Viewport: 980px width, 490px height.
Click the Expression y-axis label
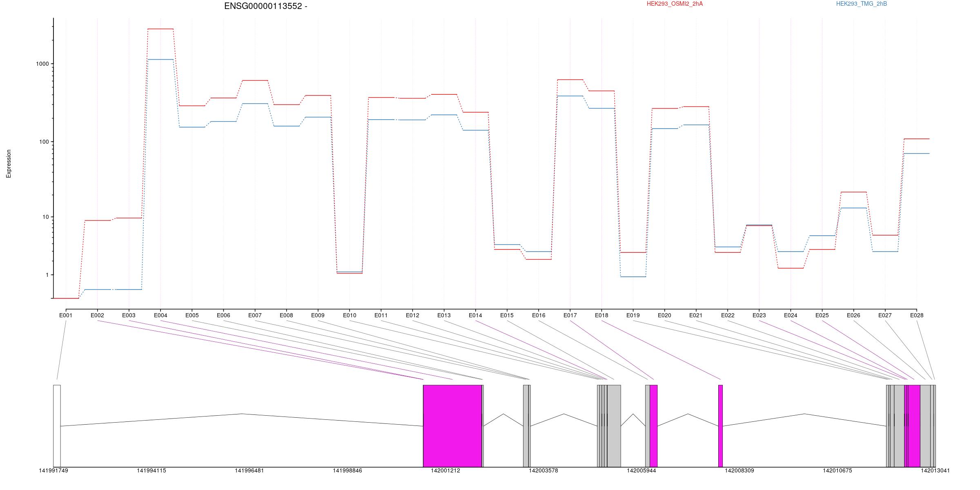9,164
